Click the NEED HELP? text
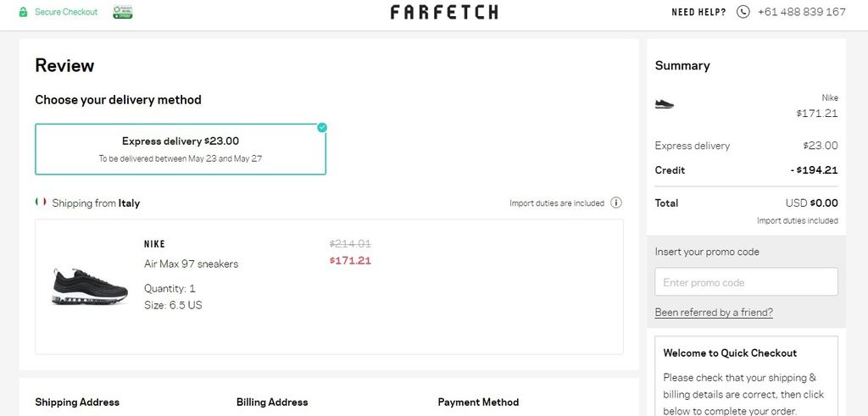868x416 pixels. 698,12
